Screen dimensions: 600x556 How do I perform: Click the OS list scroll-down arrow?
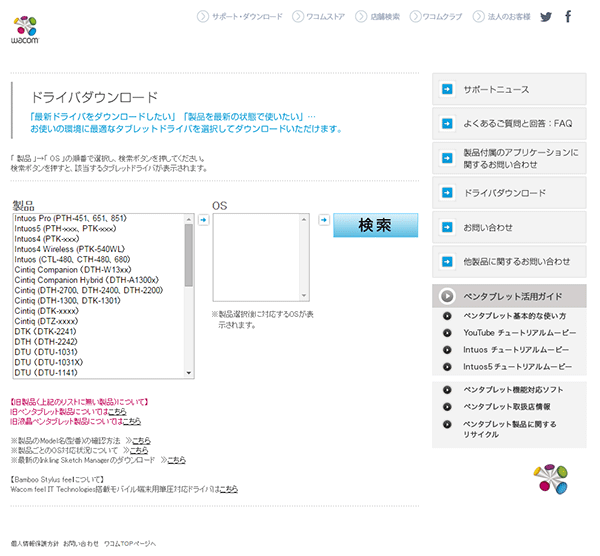tap(304, 296)
